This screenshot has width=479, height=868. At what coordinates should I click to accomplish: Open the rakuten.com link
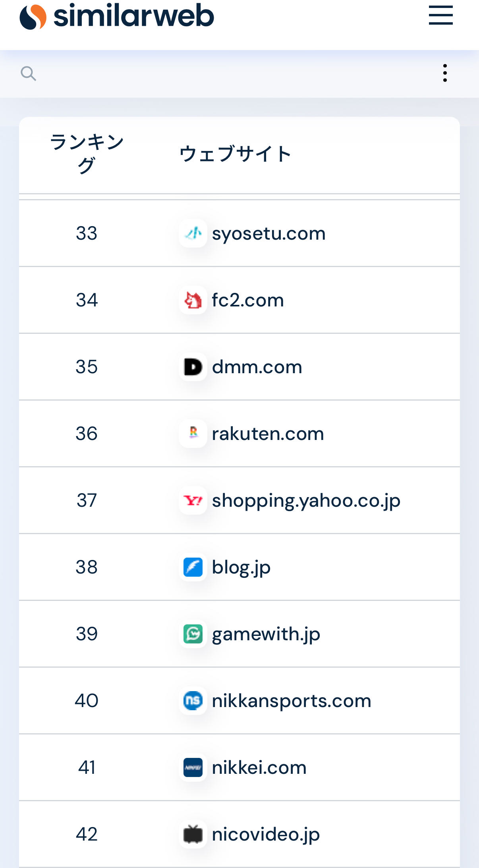coord(268,434)
